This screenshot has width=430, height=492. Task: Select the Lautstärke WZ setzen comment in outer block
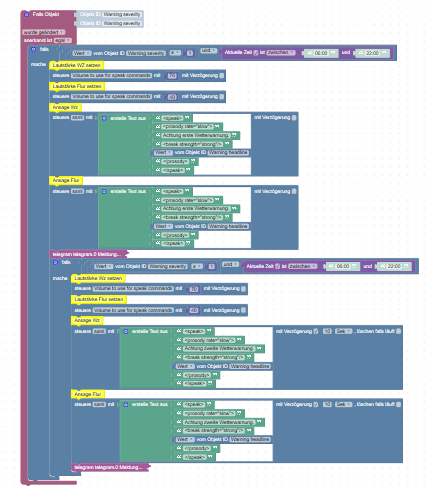click(x=77, y=65)
